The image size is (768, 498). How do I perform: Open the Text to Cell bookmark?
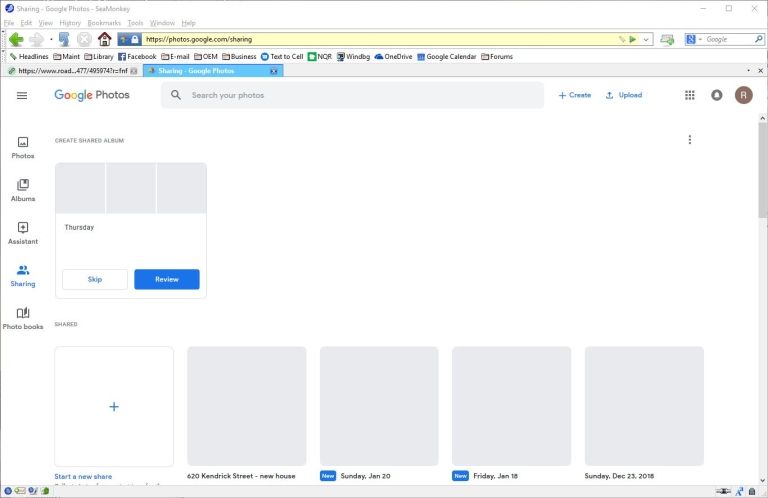(282, 57)
